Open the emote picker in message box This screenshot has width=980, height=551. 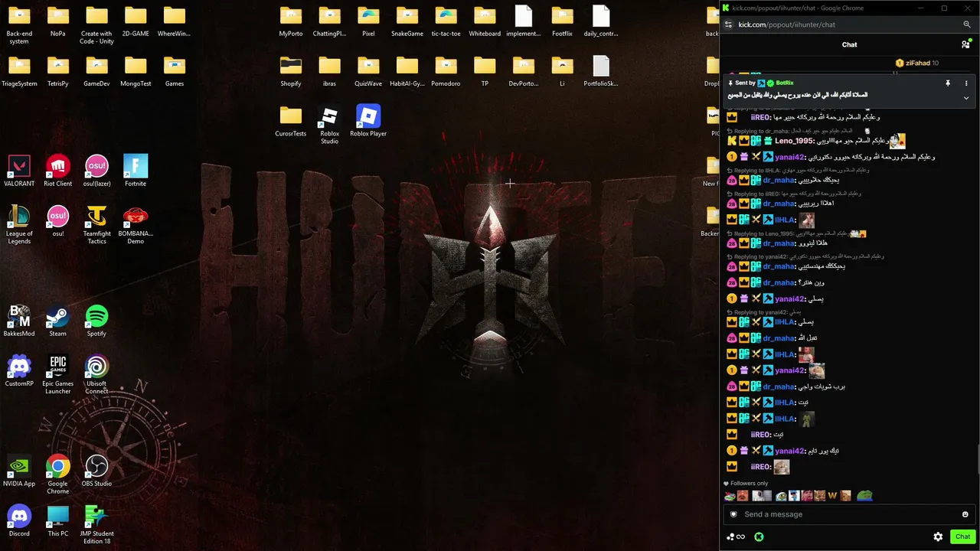(965, 514)
